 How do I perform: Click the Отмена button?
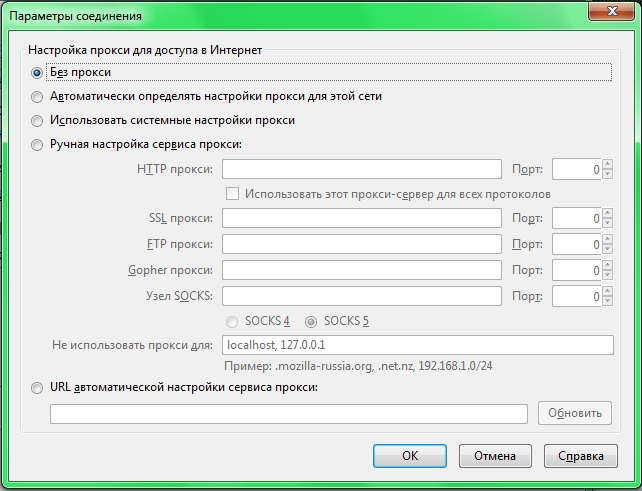(x=495, y=456)
